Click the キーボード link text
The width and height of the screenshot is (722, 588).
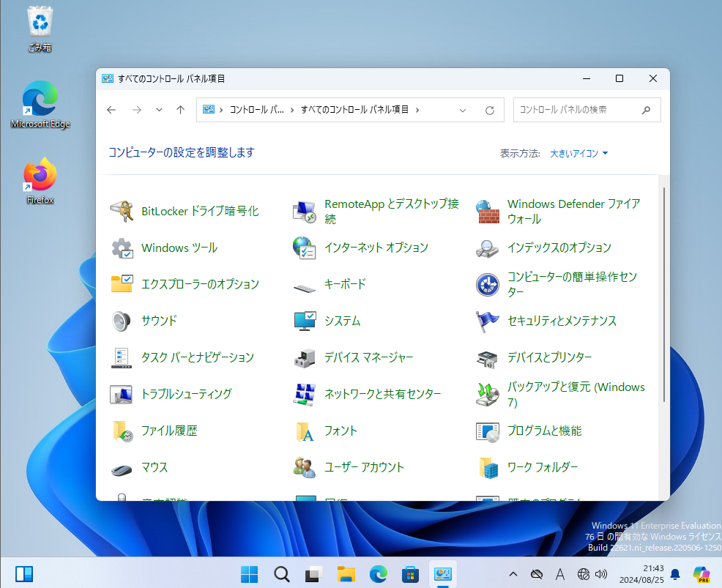[345, 284]
